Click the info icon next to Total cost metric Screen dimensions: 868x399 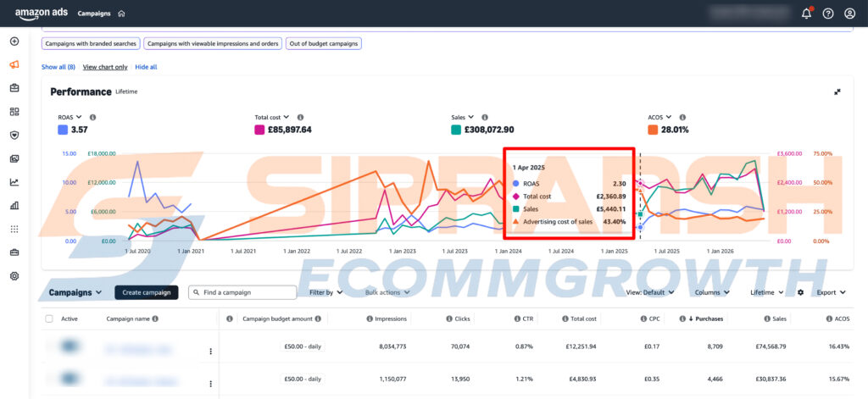coord(300,117)
